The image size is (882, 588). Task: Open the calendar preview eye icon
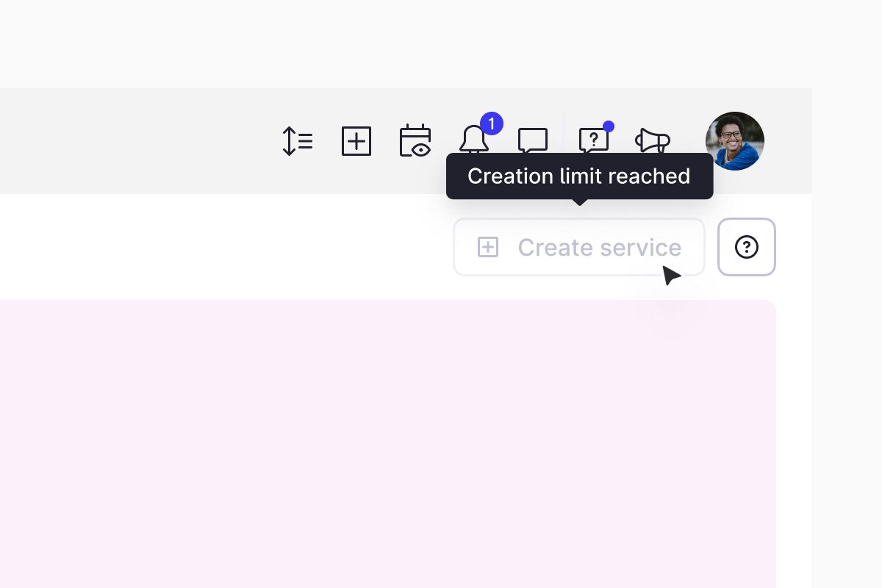415,141
